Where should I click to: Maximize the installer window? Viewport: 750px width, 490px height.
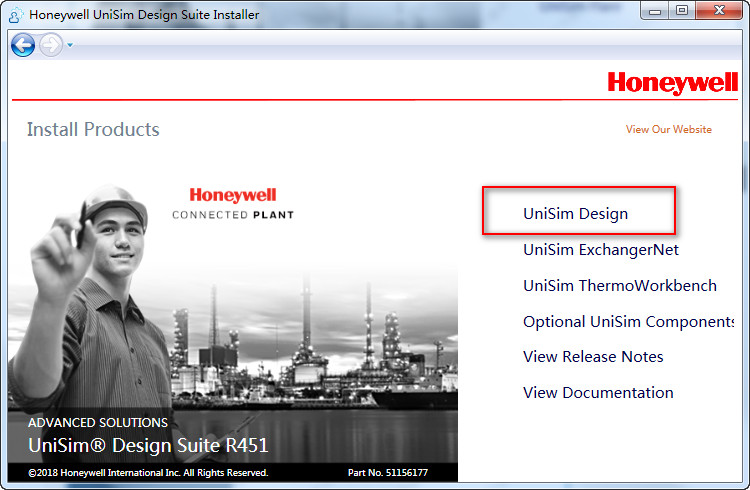(x=682, y=11)
